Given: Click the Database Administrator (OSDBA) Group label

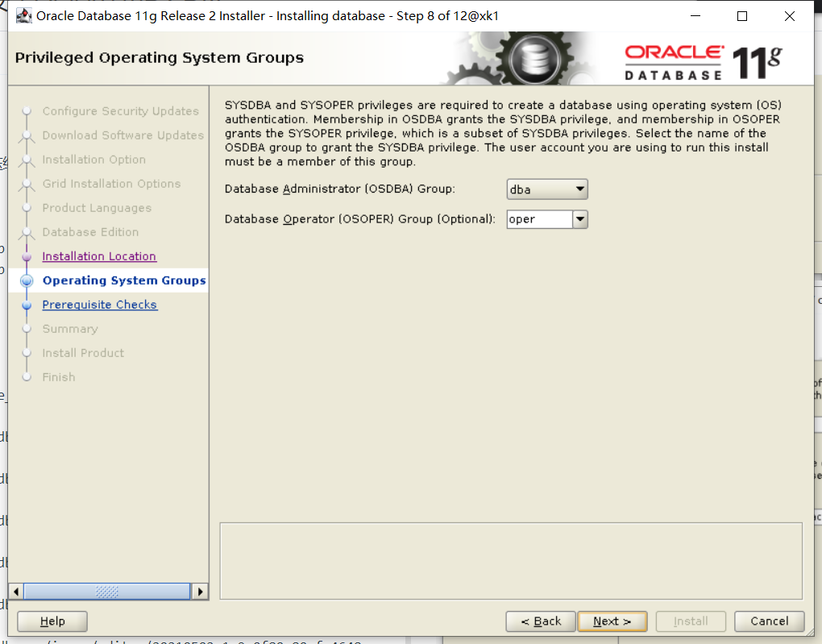Looking at the screenshot, I should tap(340, 189).
